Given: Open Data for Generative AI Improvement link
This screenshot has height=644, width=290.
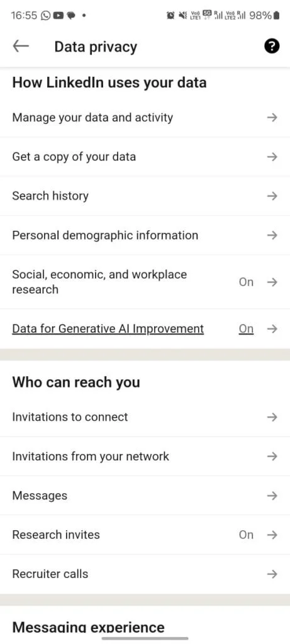Looking at the screenshot, I should click(x=108, y=329).
